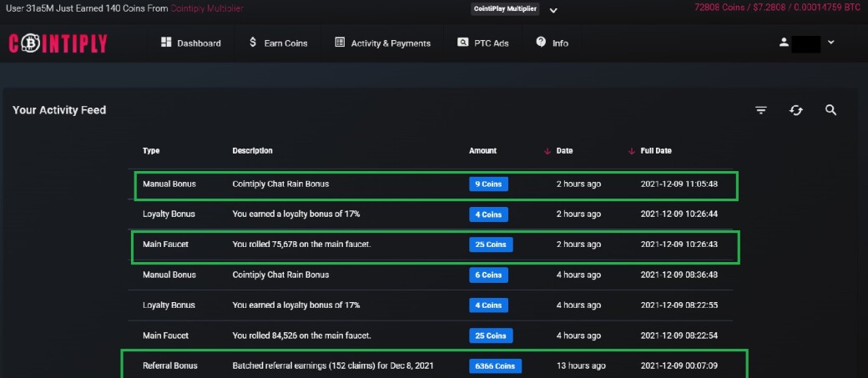
Task: Click the coin balance in header
Action: (x=777, y=8)
